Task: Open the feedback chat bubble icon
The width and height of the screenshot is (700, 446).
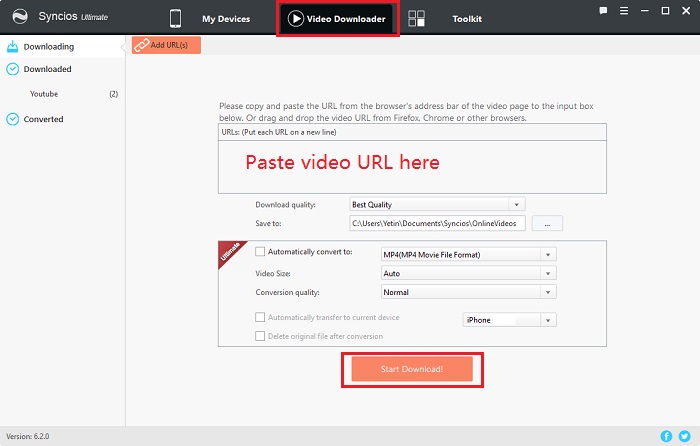Action: pyautogui.click(x=603, y=11)
